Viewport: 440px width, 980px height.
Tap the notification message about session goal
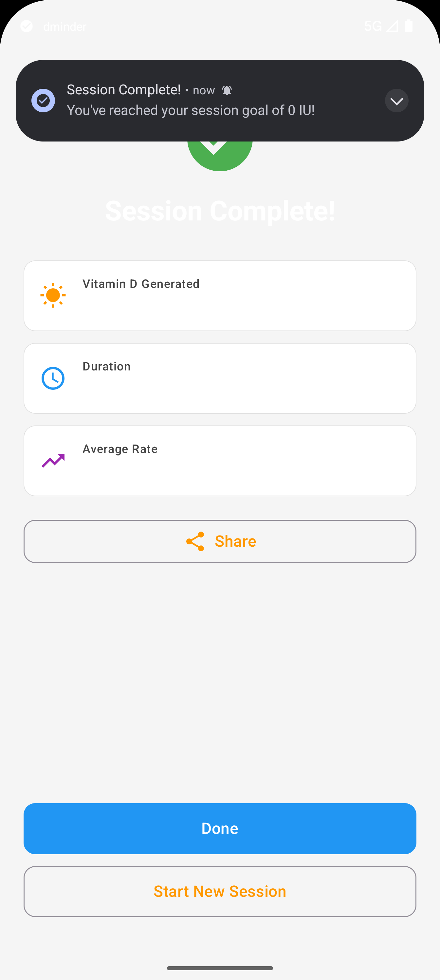coord(191,110)
